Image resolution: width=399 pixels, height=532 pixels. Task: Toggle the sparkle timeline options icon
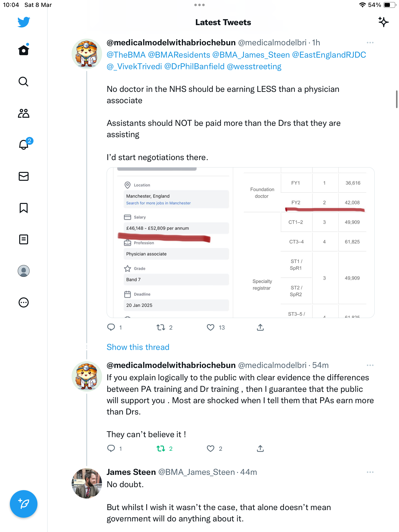click(x=383, y=22)
